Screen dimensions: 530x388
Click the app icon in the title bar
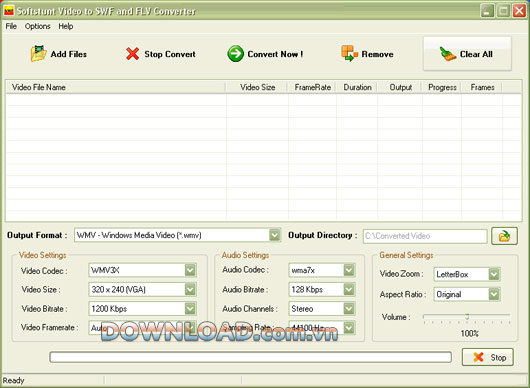coord(9,11)
